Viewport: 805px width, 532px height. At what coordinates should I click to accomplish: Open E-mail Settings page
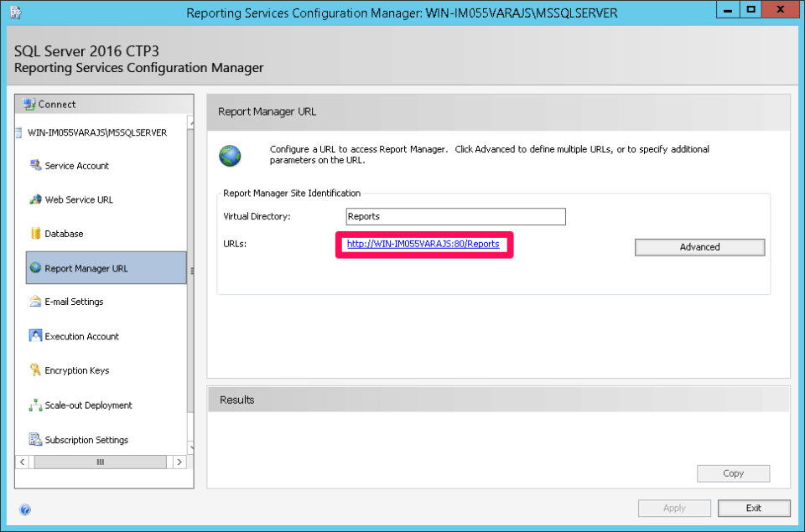tap(74, 302)
